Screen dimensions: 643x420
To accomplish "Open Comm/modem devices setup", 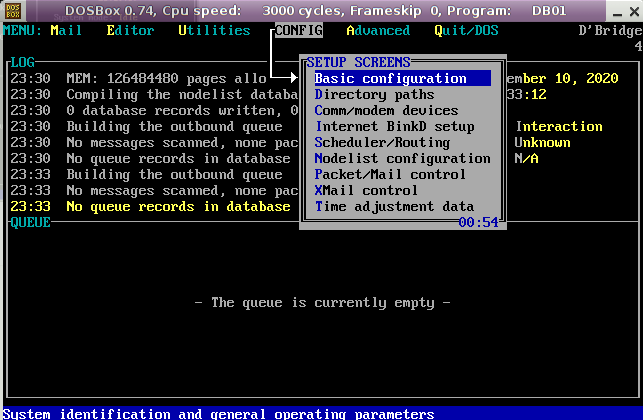I will pyautogui.click(x=386, y=110).
